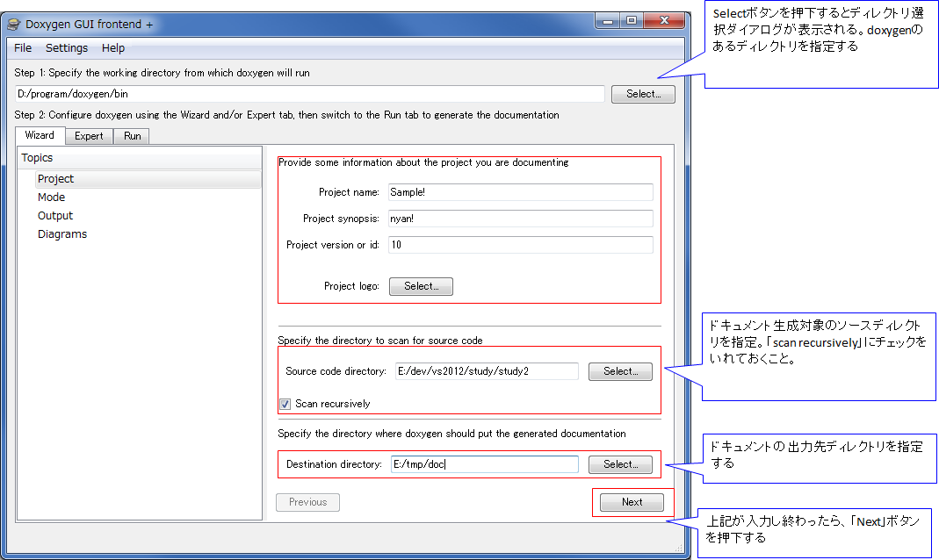Open the Settings menu

tap(67, 48)
